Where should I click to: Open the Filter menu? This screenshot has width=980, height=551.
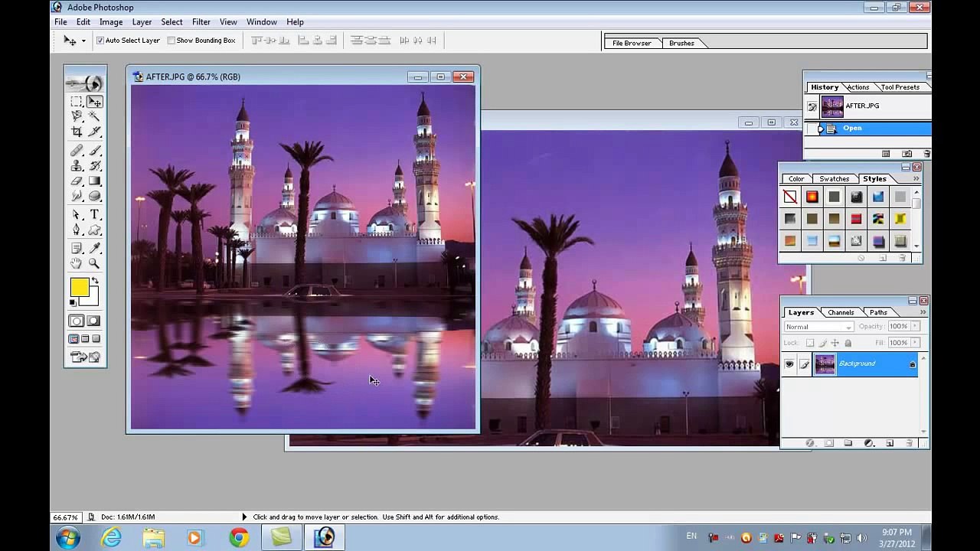(201, 22)
